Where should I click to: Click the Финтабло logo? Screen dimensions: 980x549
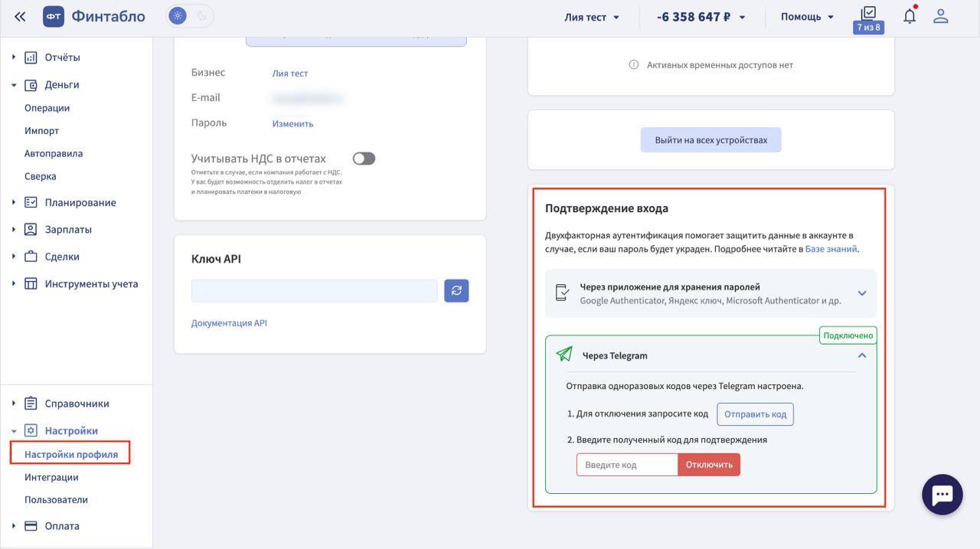click(94, 16)
